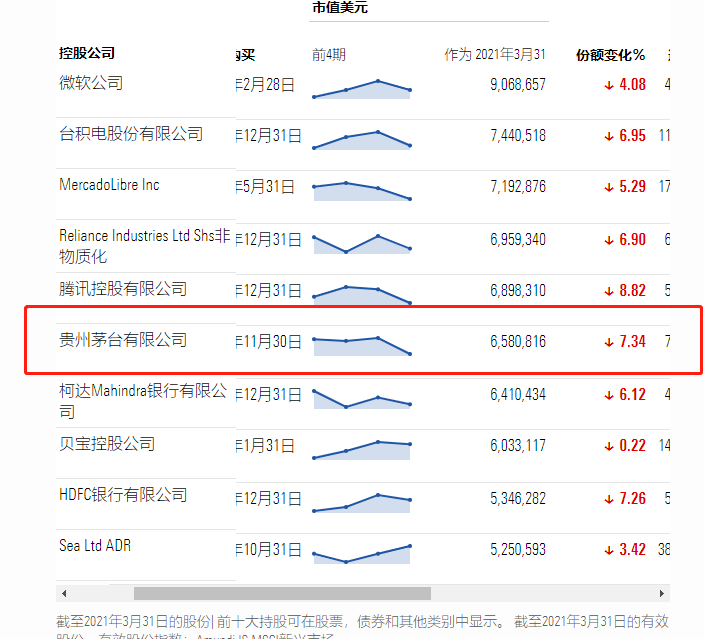
Task: Click market value 7,192,876
Action: pyautogui.click(x=518, y=186)
